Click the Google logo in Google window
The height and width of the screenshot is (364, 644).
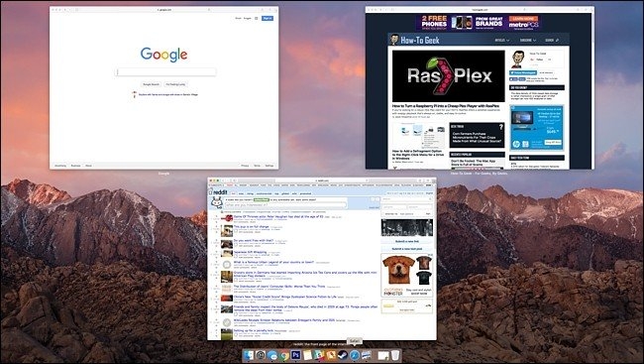pyautogui.click(x=163, y=55)
